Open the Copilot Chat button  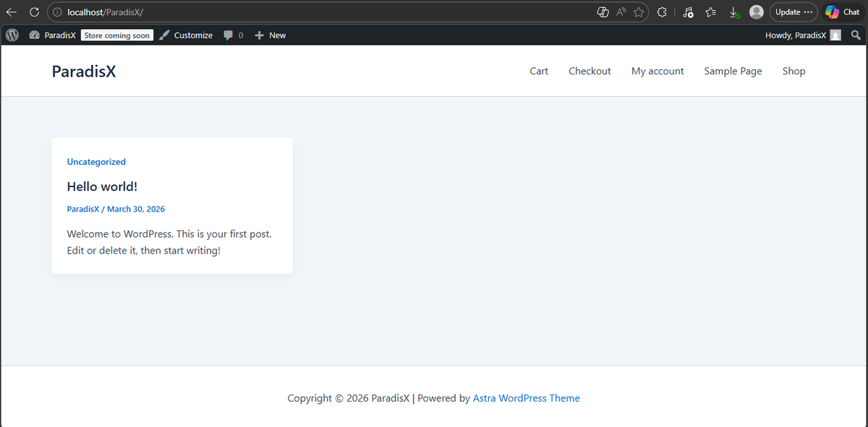pyautogui.click(x=843, y=12)
